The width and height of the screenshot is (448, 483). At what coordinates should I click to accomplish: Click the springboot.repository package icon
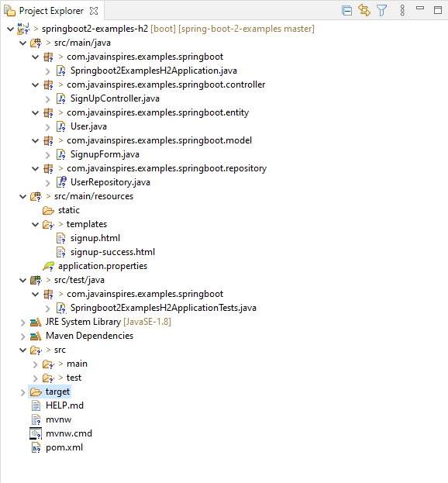click(48, 168)
